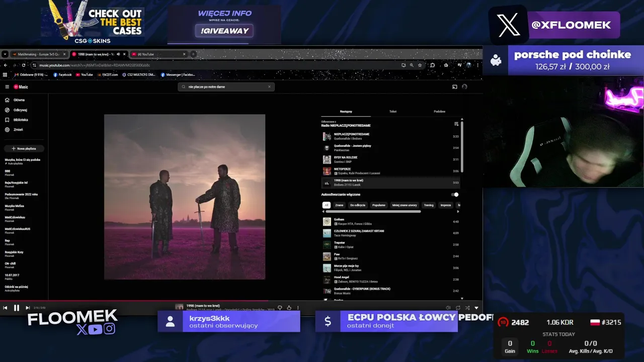The image size is (644, 362).
Task: Play 'CZŁOWIEK Z DZIURĄ ZAMIAST KRTANI'
Action: [x=390, y=233]
